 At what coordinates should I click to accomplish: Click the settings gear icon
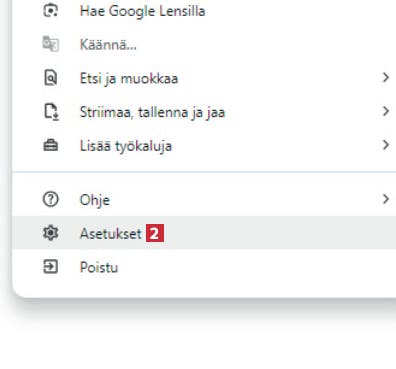pyautogui.click(x=51, y=233)
